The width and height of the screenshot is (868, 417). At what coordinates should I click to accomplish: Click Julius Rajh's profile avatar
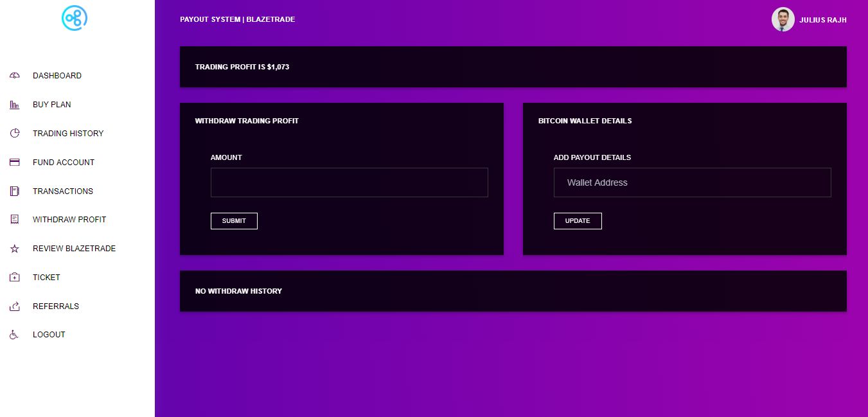(x=783, y=19)
